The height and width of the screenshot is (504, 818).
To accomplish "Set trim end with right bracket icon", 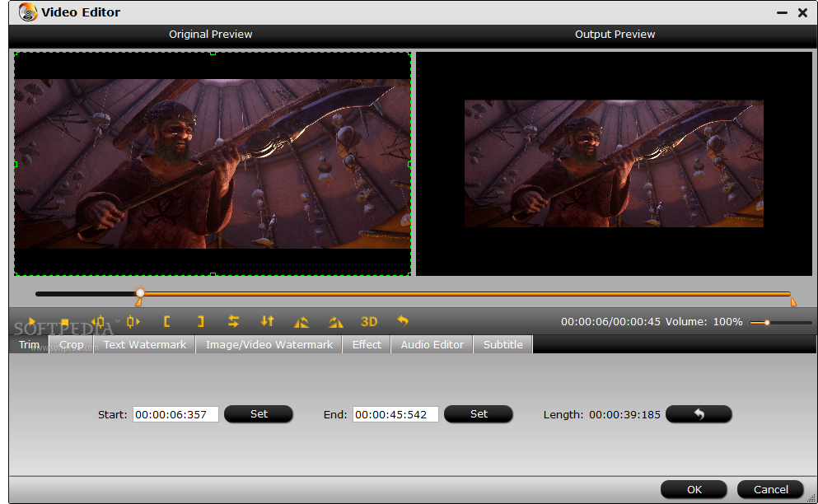I will pyautogui.click(x=200, y=322).
